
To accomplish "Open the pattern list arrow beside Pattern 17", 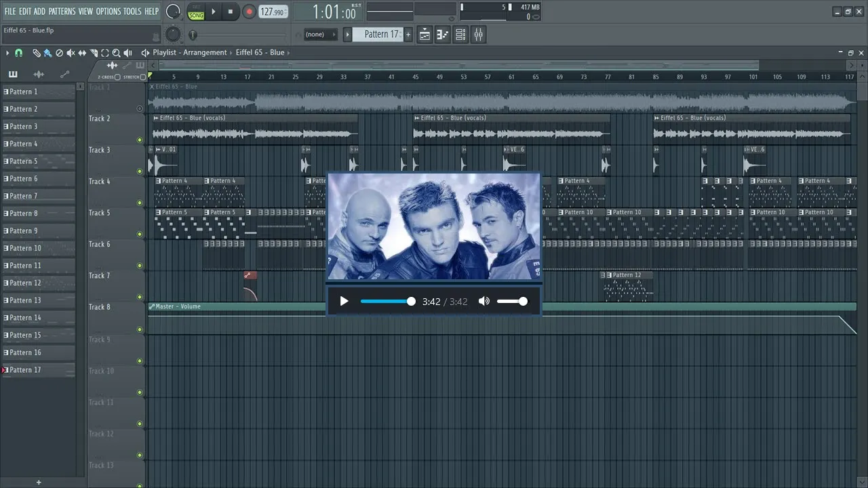I will pos(348,35).
